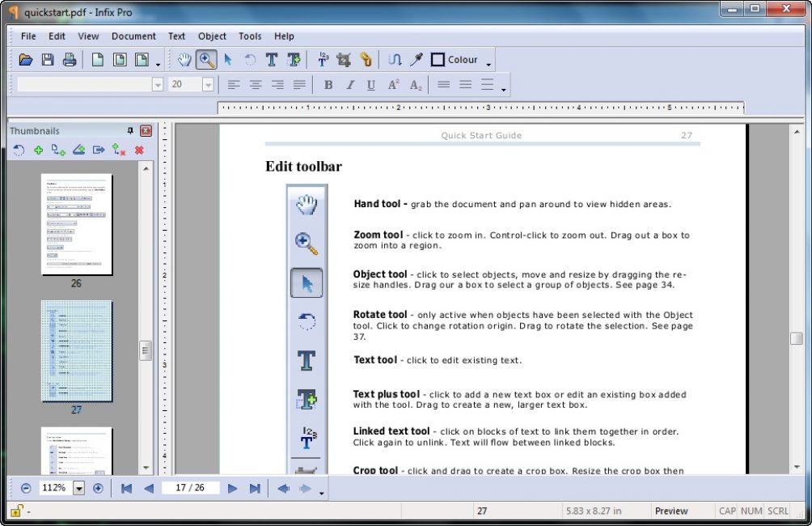Select the Text plus tool in toolbar
This screenshot has width=812, height=526.
pyautogui.click(x=294, y=60)
